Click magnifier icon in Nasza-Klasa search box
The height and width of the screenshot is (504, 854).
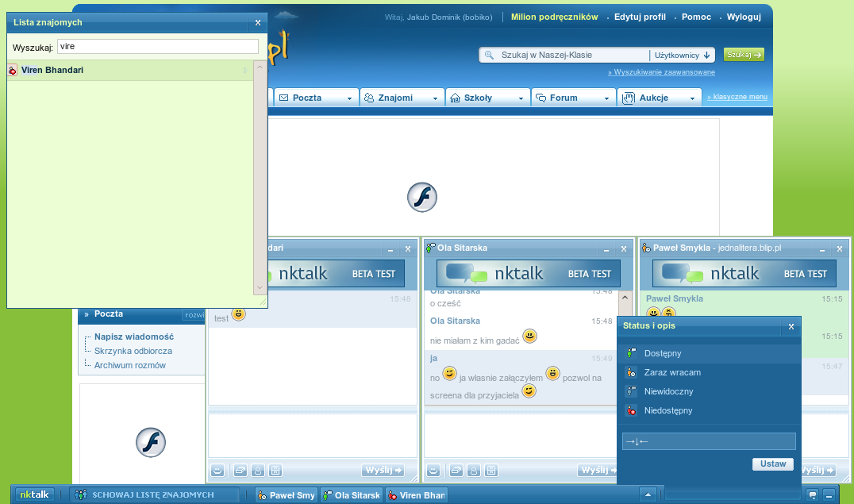tap(489, 55)
